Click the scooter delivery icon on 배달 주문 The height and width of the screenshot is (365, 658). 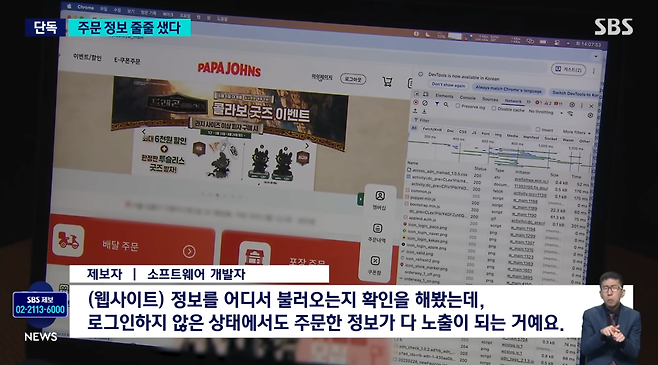pyautogui.click(x=68, y=240)
